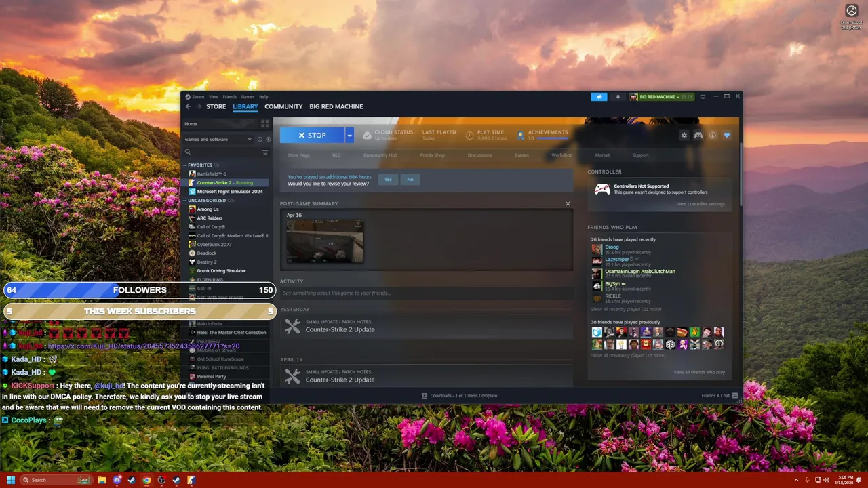Open the controller layout icon
The image size is (868, 488).
(698, 136)
